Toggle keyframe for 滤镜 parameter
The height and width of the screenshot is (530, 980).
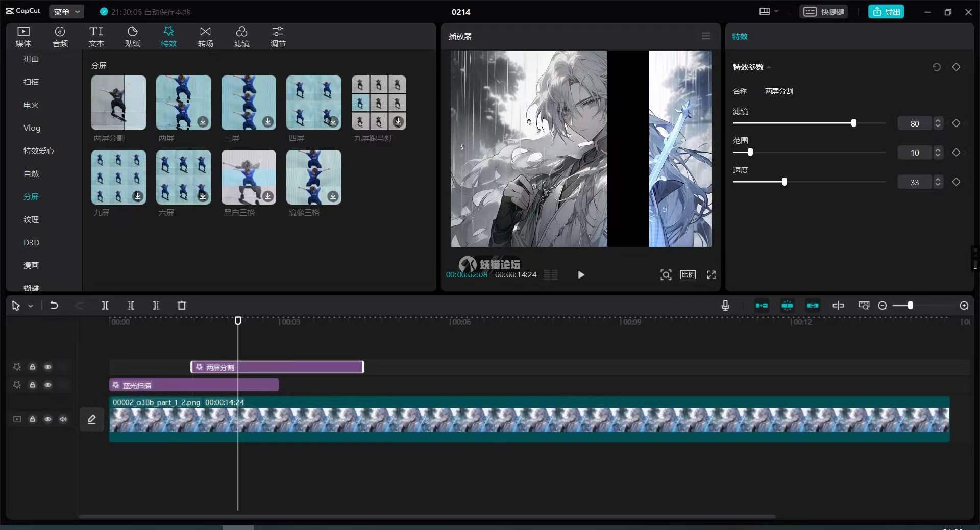pyautogui.click(x=956, y=123)
